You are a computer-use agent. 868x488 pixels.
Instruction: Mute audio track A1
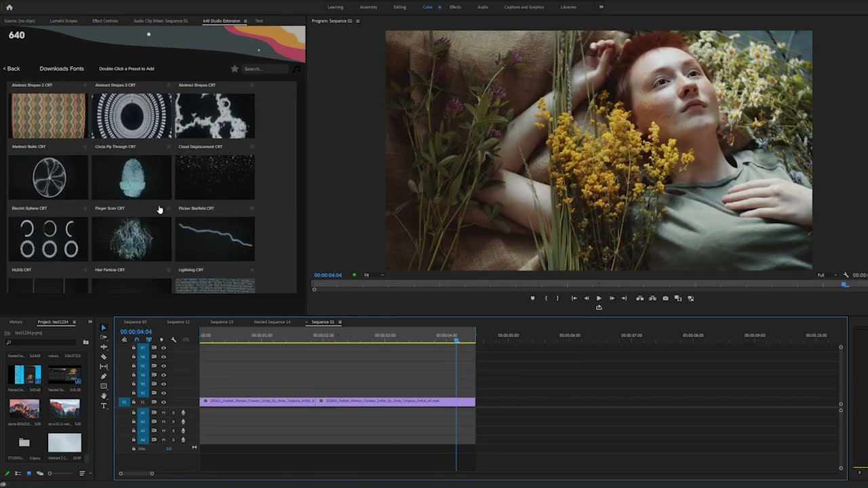pyautogui.click(x=163, y=412)
